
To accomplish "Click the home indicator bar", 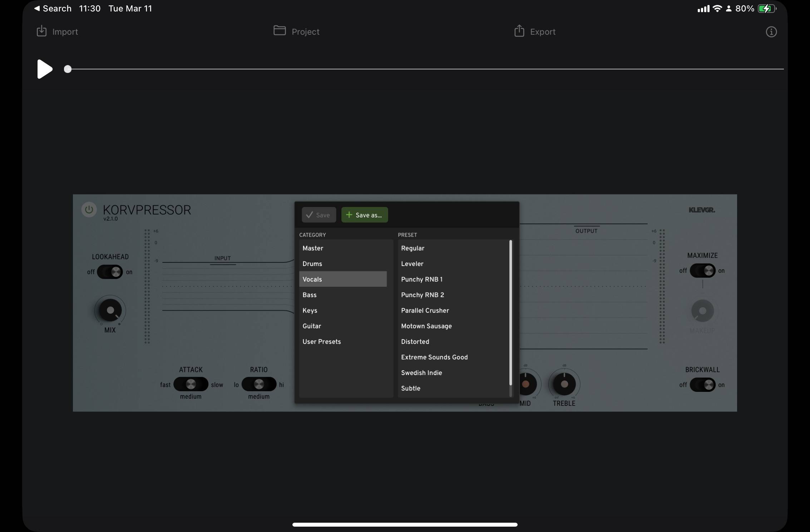I will (x=405, y=524).
